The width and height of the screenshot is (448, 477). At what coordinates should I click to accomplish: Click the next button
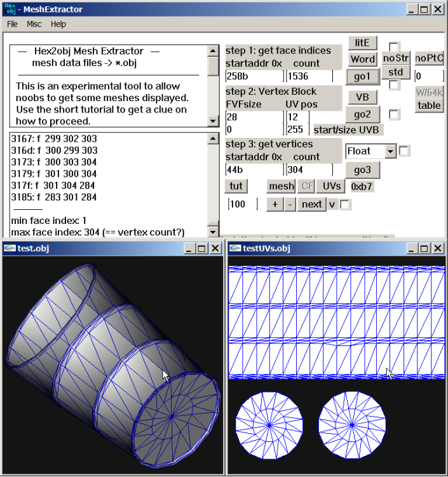pyautogui.click(x=311, y=204)
